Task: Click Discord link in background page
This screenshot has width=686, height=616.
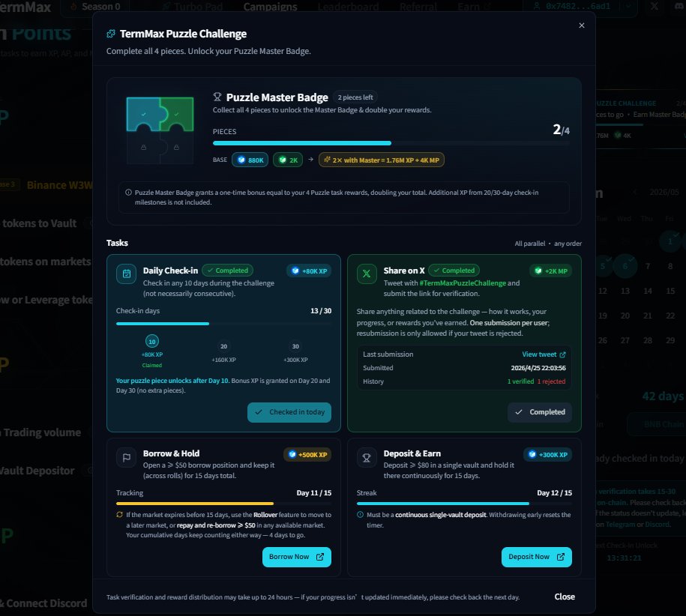Action: [657, 524]
